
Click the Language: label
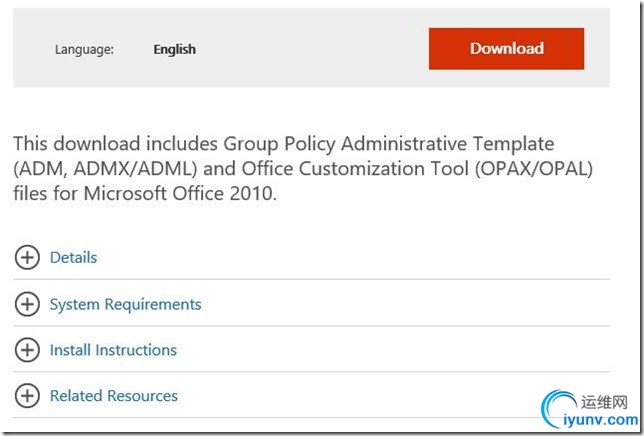[84, 50]
